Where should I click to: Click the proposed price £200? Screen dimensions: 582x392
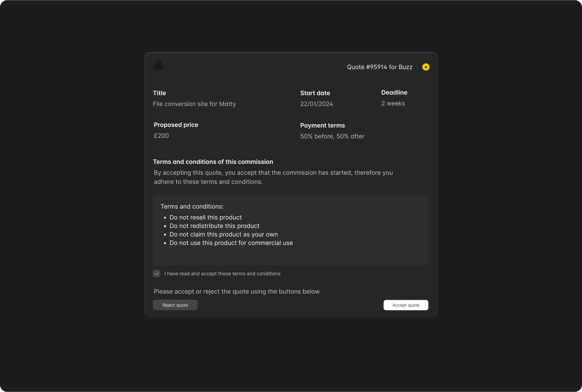161,136
